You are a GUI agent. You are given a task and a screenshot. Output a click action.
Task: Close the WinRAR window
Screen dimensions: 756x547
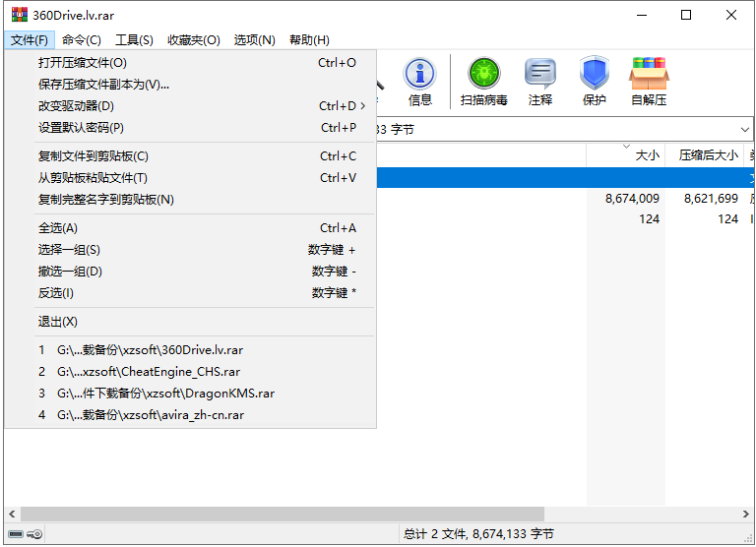click(x=731, y=16)
